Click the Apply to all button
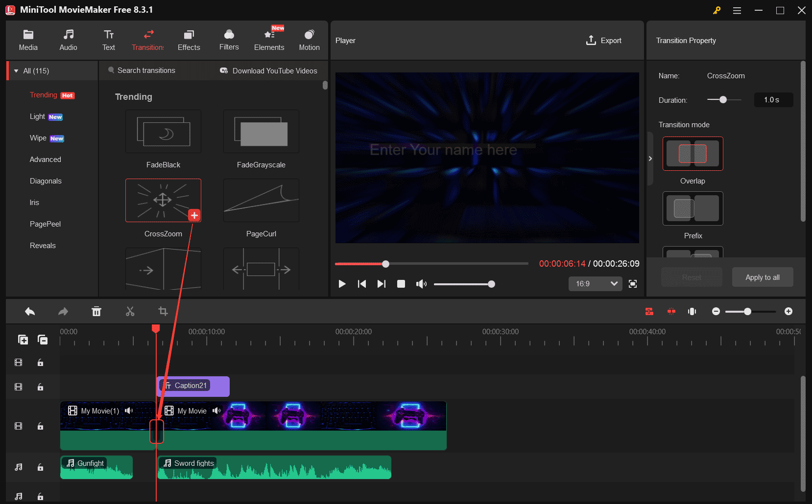812x504 pixels. [762, 277]
